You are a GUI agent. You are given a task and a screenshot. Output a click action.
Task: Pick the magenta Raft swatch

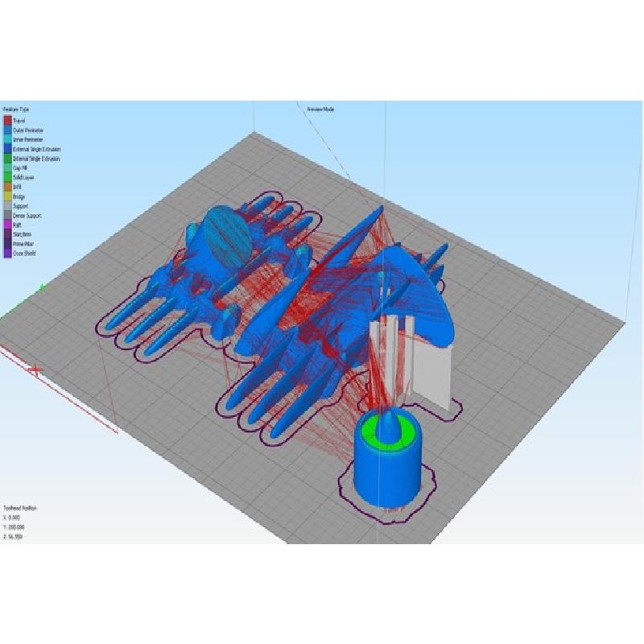coord(8,225)
